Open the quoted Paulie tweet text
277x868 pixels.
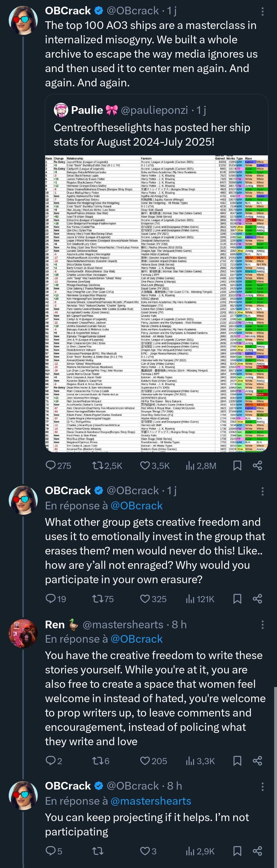click(152, 134)
